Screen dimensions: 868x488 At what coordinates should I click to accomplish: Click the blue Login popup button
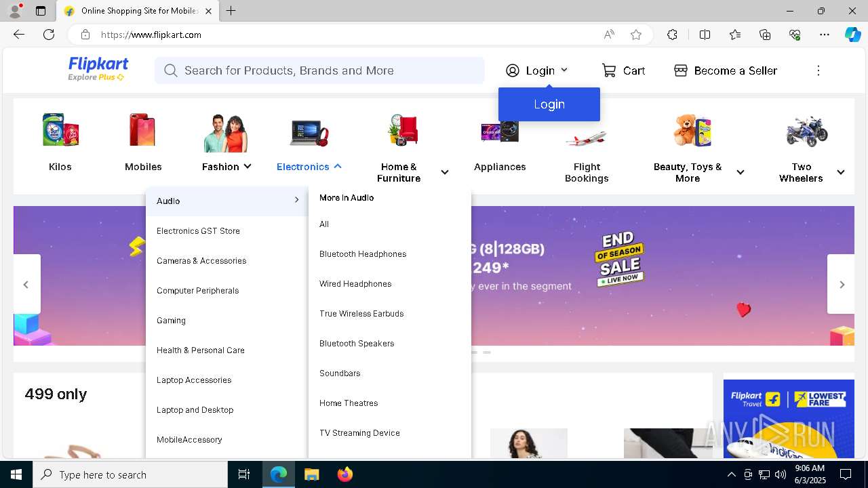pyautogui.click(x=549, y=104)
